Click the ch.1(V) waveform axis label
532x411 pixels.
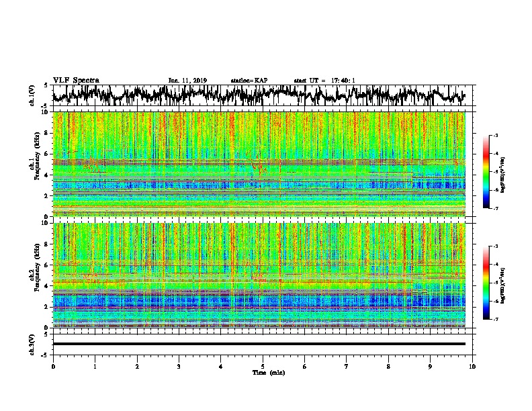click(32, 95)
